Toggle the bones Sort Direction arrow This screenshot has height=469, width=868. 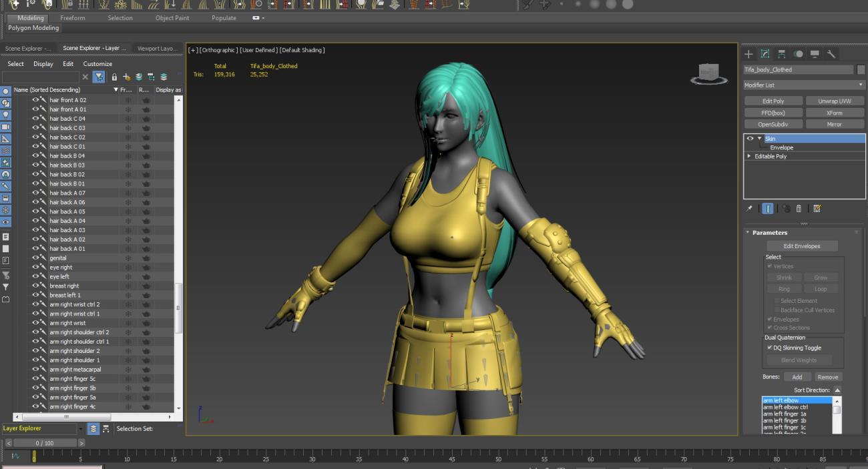[x=837, y=390]
